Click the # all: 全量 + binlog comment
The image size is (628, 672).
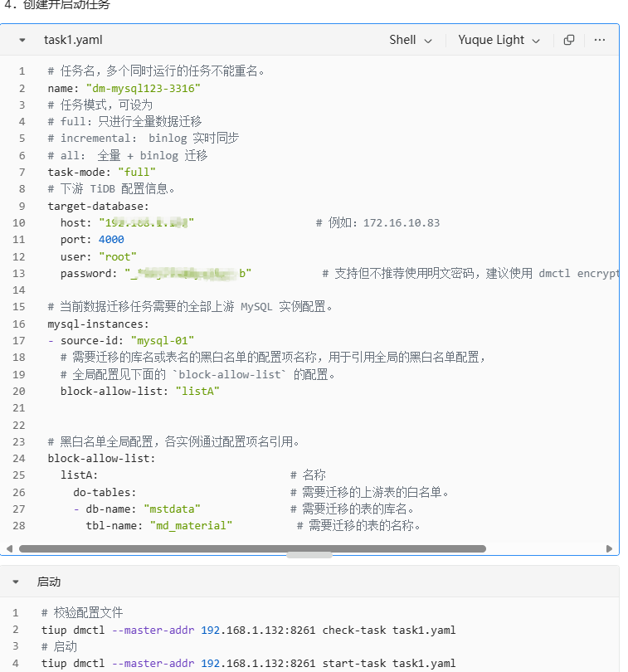[127, 155]
